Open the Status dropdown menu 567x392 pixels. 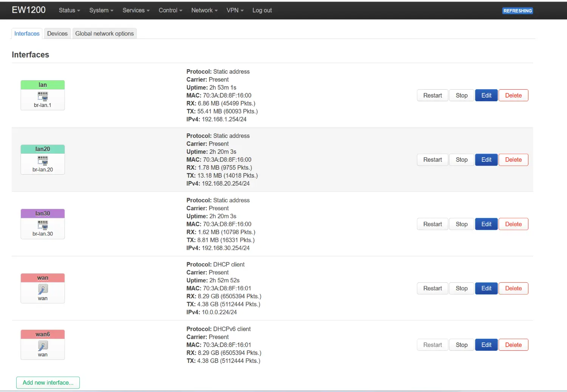point(69,10)
